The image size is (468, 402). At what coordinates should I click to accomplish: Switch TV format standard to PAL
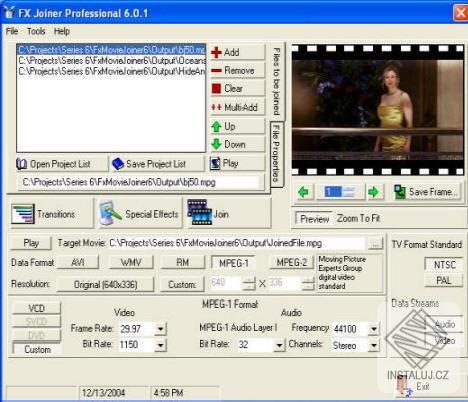[x=444, y=280]
